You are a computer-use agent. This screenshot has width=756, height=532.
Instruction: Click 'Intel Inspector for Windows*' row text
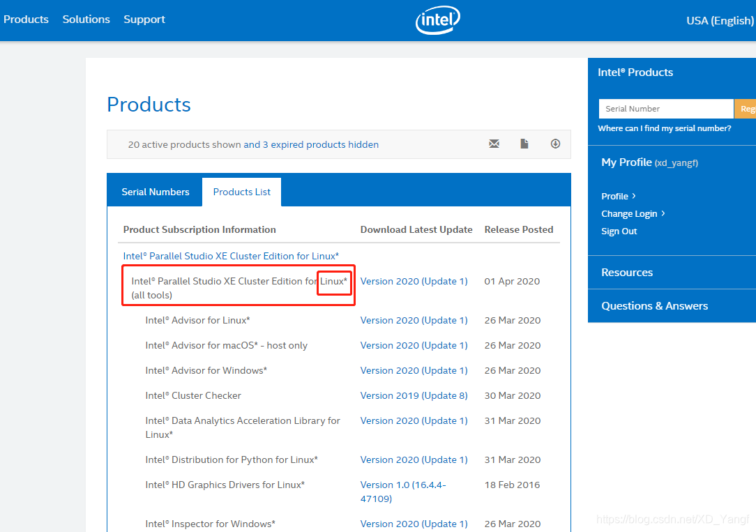pos(210,524)
